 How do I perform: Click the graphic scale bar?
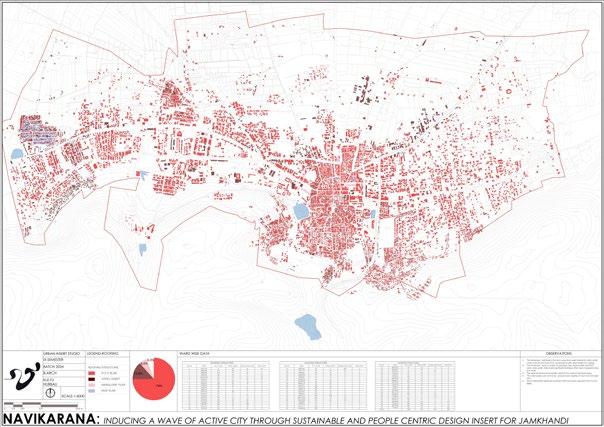(41, 405)
